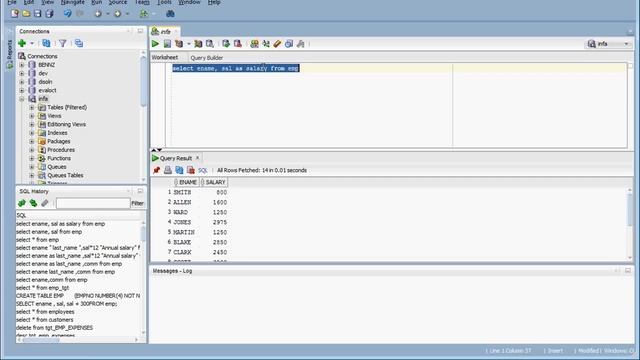Expand the Tables (Filtered) node

click(x=32, y=107)
